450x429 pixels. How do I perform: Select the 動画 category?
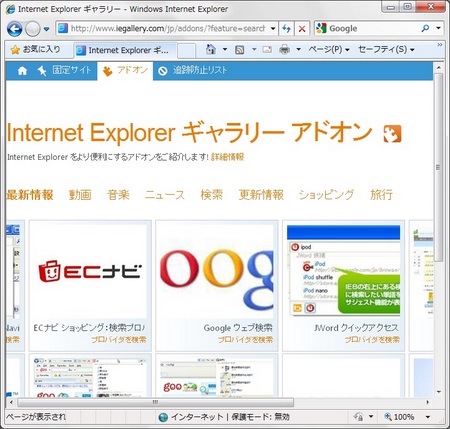(80, 195)
